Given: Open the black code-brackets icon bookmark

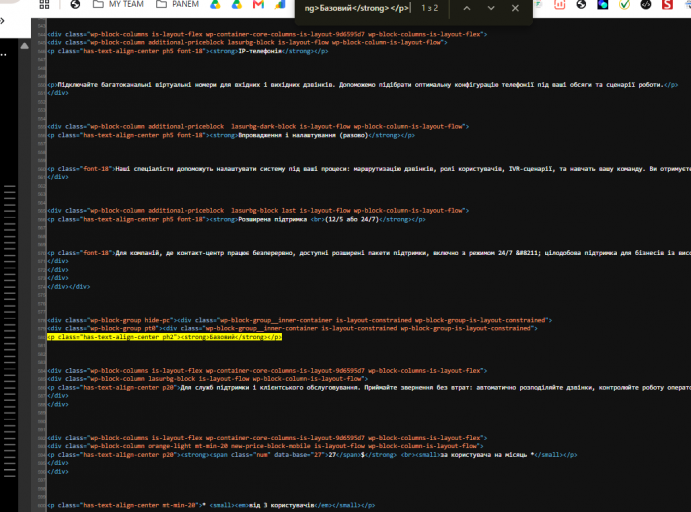Looking at the screenshot, I should 646,4.
